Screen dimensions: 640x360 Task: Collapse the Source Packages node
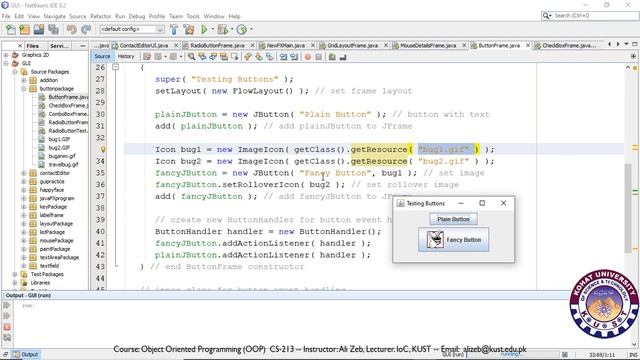pos(15,72)
